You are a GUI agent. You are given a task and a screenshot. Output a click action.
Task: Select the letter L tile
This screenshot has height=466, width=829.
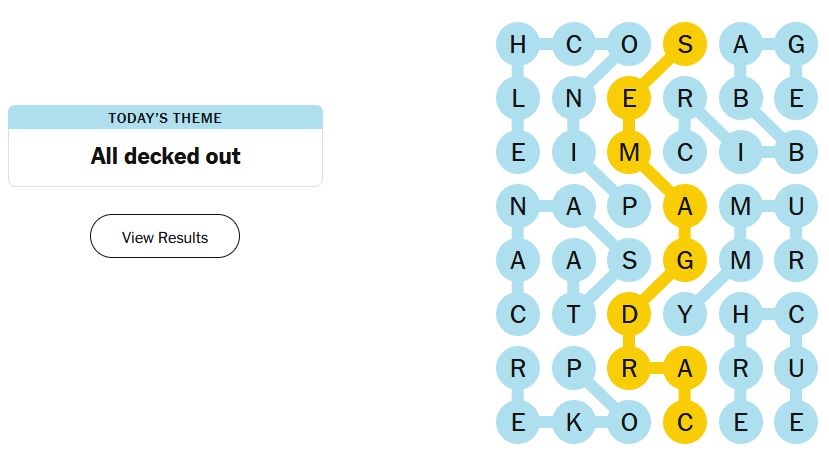[x=518, y=98]
